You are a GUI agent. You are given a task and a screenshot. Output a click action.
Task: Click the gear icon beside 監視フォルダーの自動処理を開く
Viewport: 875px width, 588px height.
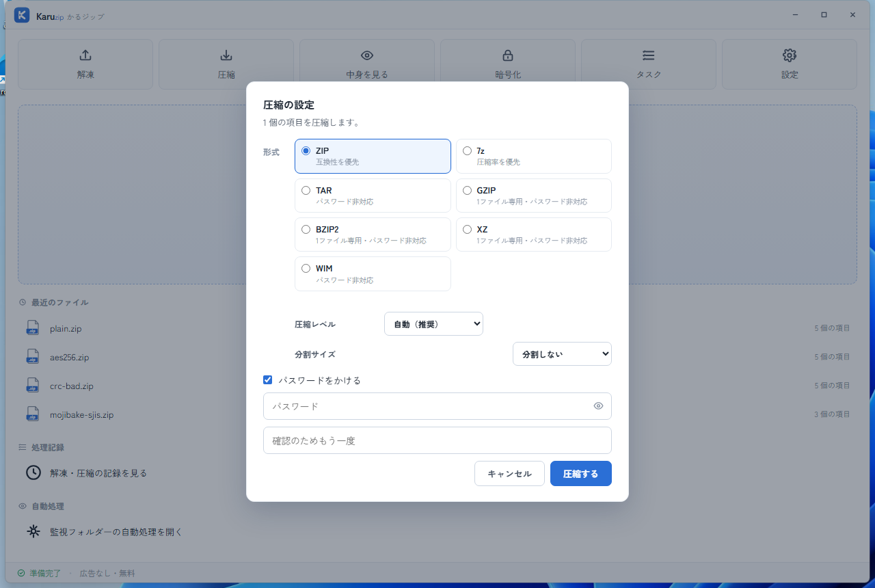coord(33,531)
